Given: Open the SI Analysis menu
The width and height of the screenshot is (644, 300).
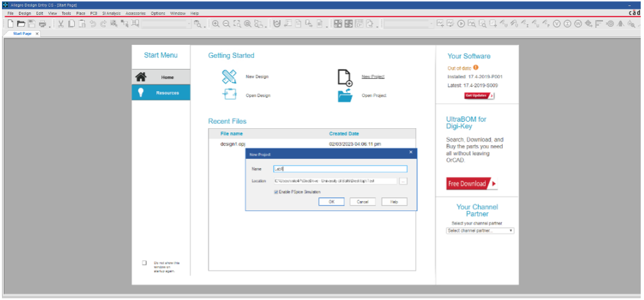Looking at the screenshot, I should 112,13.
